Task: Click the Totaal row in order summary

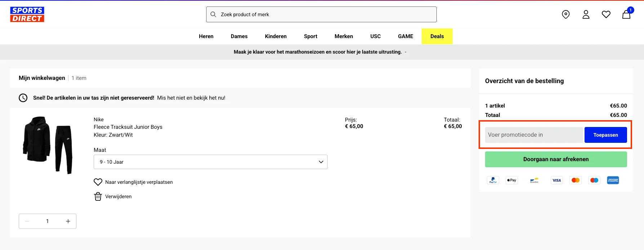Action: point(556,115)
